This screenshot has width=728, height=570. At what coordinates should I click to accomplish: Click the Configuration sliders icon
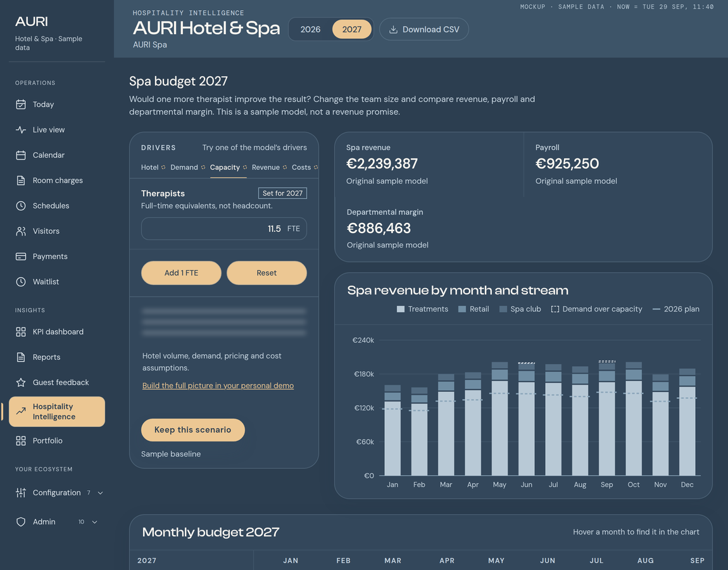21,493
